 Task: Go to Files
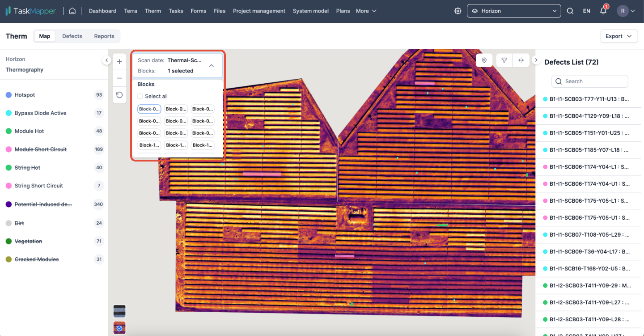[x=220, y=11]
